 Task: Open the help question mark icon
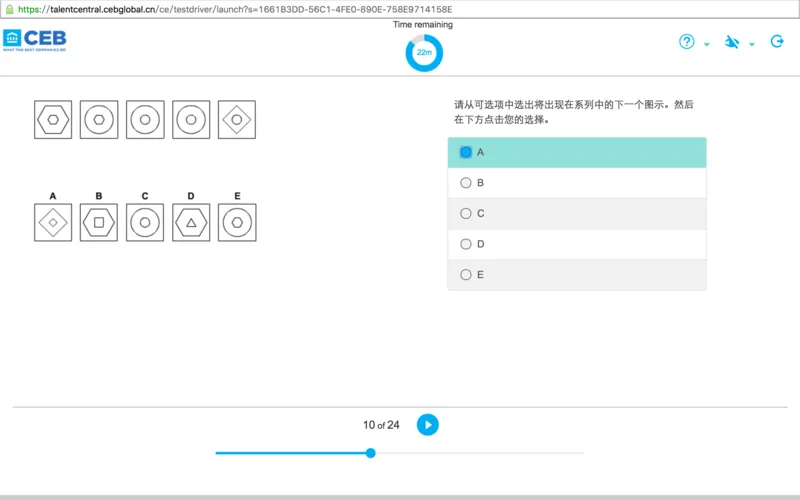click(687, 41)
